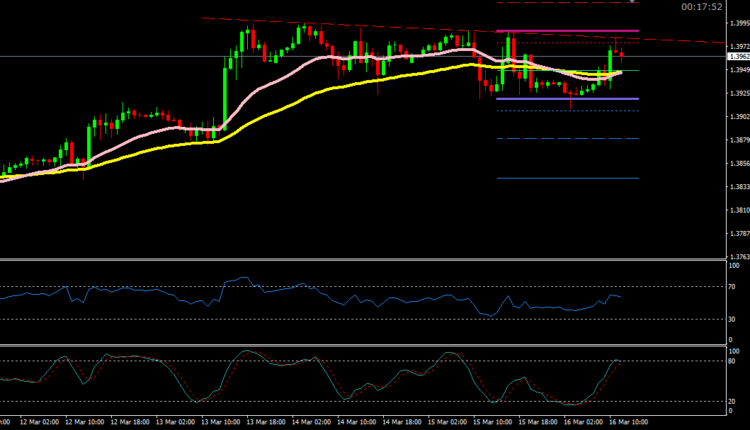Screen dimensions: 750x430
Task: Click the 1.3995 price axis label
Action: [735, 21]
